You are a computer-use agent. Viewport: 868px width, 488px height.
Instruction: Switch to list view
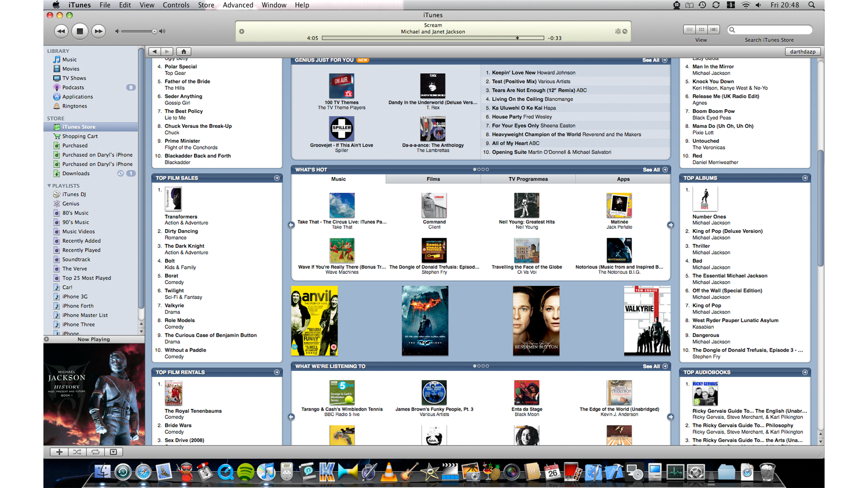click(689, 30)
